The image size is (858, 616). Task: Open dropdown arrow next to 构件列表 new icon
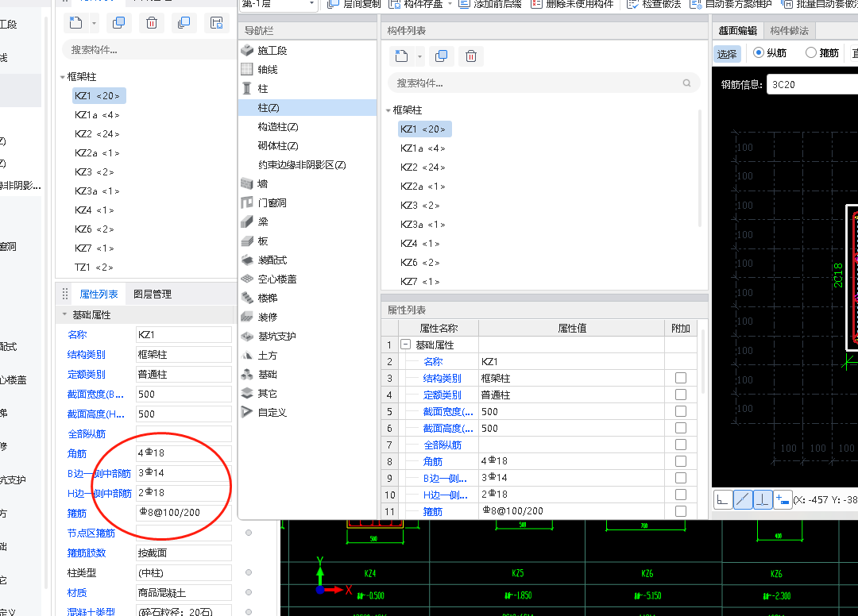(419, 56)
